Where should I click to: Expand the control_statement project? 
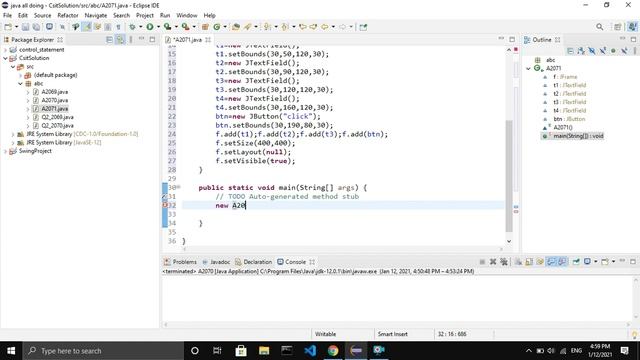5,50
